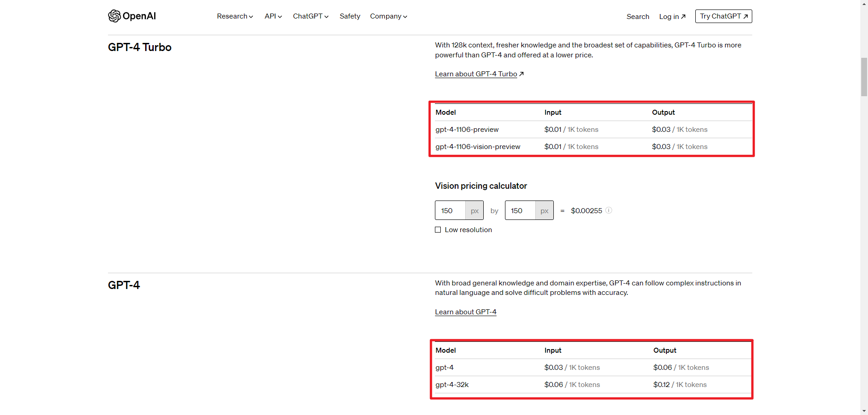Open the Research dropdown menu

235,16
